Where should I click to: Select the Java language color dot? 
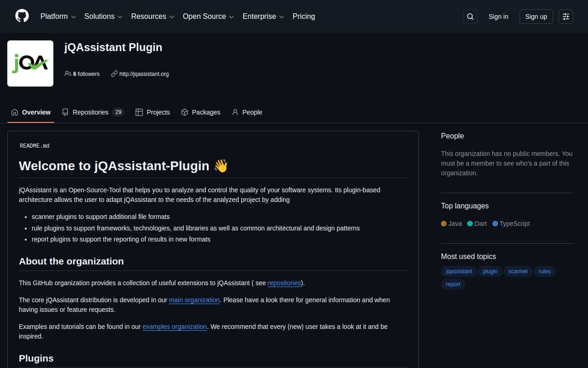pos(443,224)
